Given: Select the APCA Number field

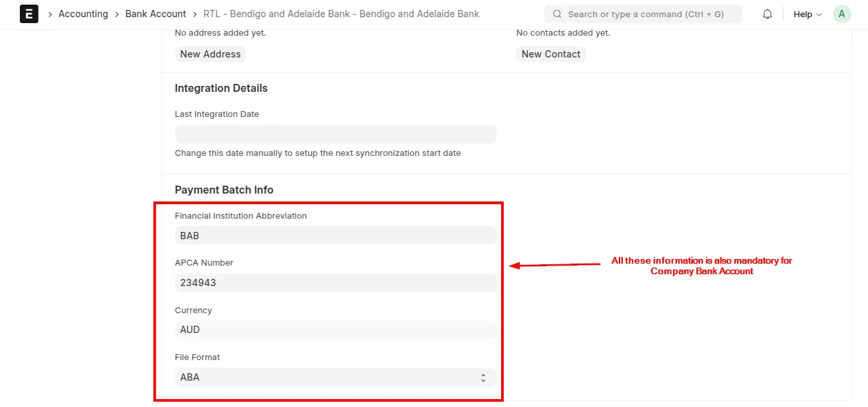Looking at the screenshot, I should (x=335, y=283).
